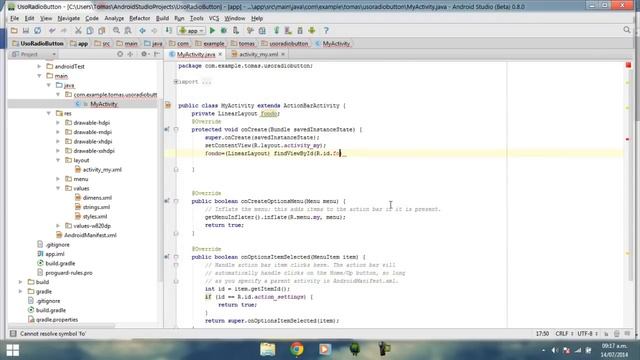Open the Navigate menu

coord(69,18)
